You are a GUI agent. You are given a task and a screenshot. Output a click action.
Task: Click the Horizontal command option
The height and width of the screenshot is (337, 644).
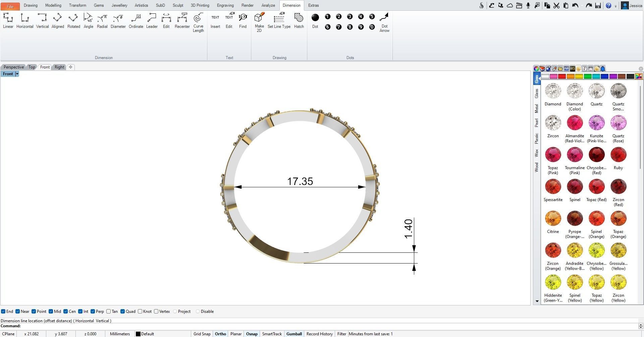pos(84,321)
